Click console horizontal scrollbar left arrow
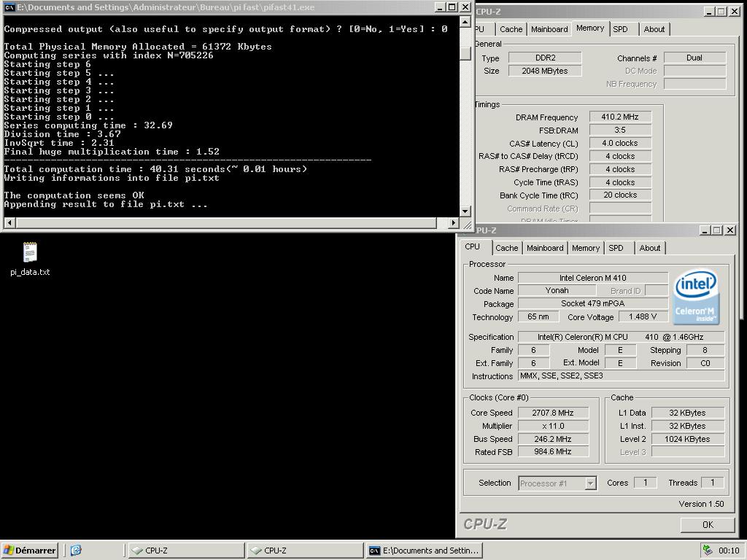The image size is (747, 560). (x=10, y=222)
